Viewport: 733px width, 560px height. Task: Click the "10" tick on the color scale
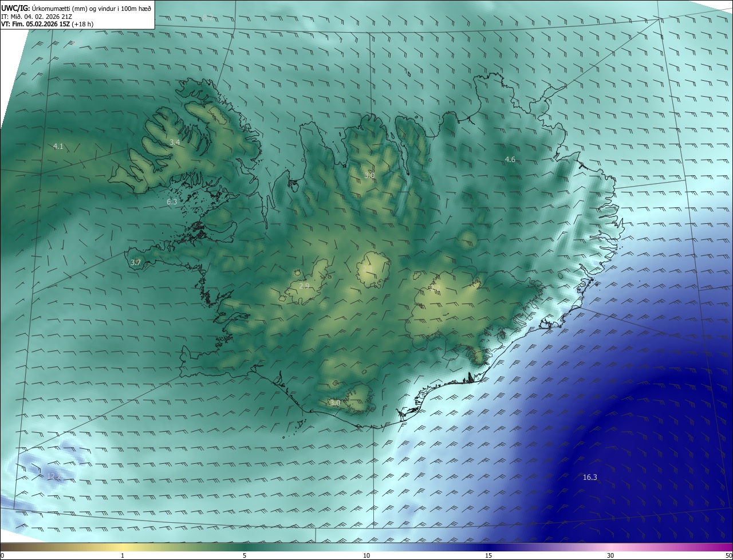(x=366, y=555)
